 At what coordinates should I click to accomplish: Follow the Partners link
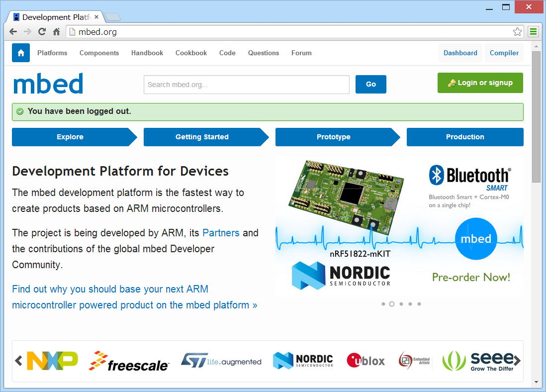point(221,233)
